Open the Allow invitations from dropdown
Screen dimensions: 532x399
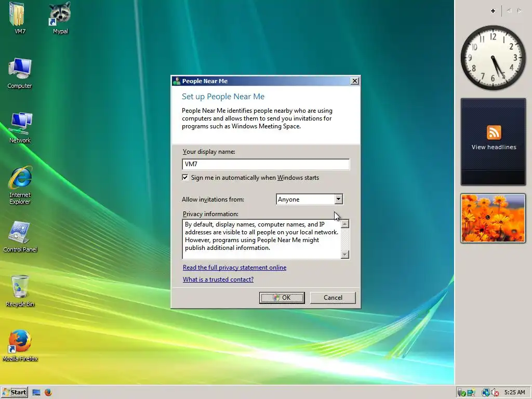(x=338, y=199)
